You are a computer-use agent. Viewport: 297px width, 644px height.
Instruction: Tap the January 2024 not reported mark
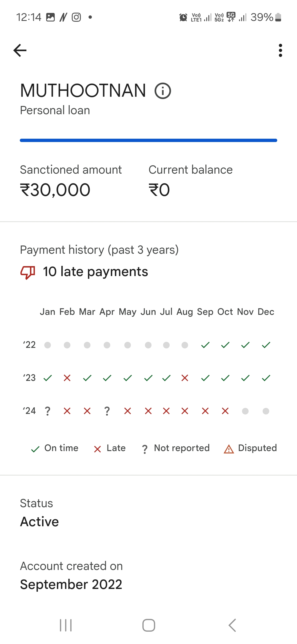click(x=48, y=411)
